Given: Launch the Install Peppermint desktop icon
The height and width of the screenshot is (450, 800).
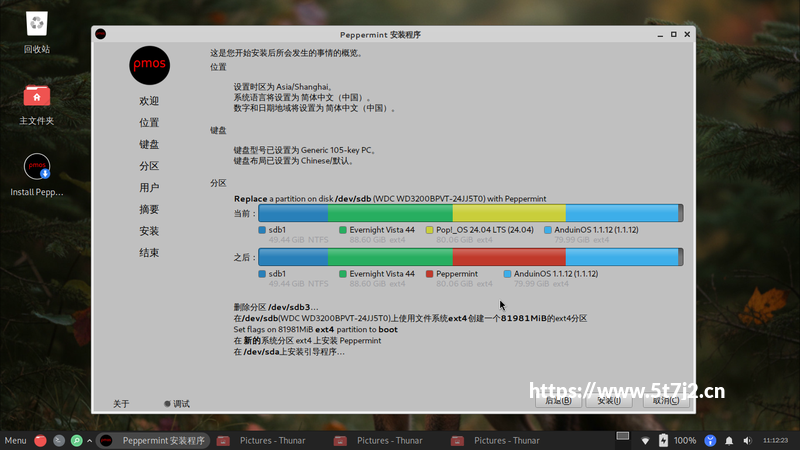Looking at the screenshot, I should tap(37, 166).
